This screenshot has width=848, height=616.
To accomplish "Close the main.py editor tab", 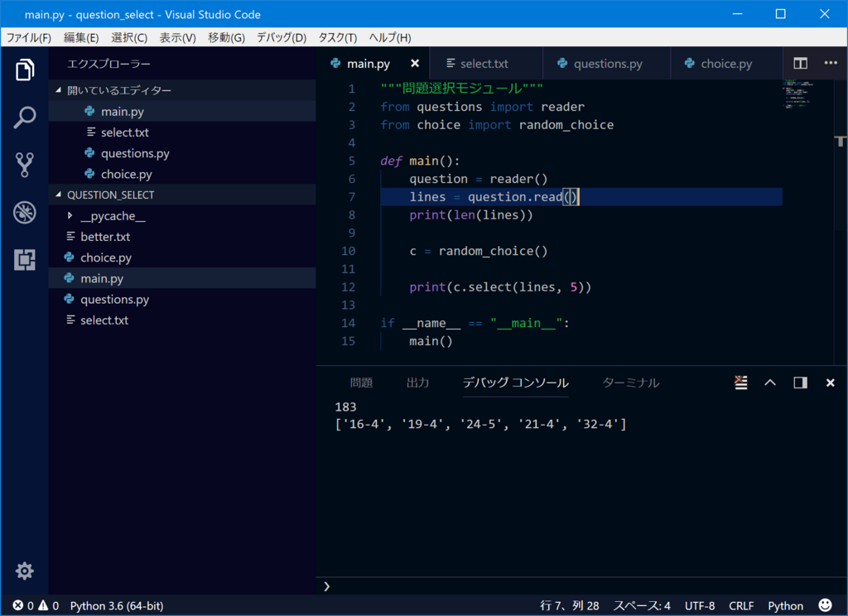I will click(415, 63).
